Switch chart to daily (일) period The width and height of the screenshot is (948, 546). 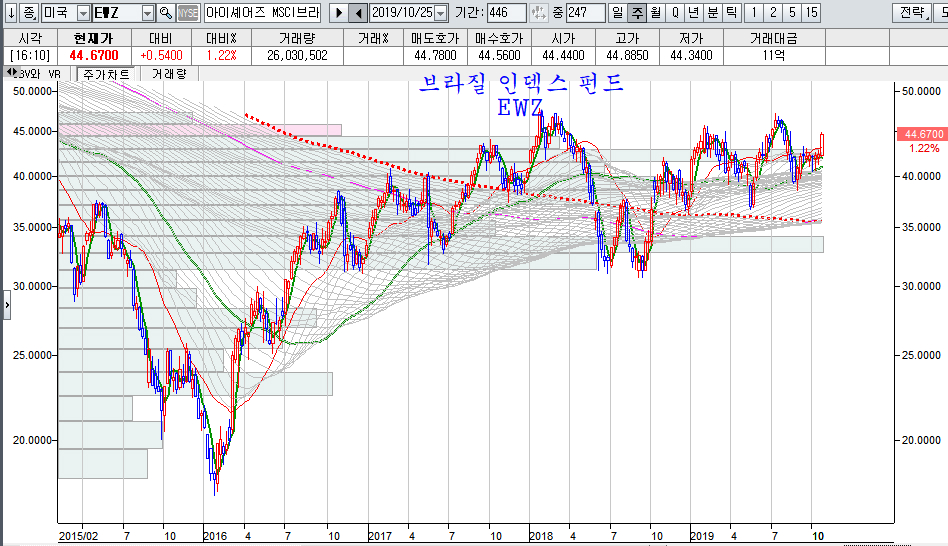point(617,13)
